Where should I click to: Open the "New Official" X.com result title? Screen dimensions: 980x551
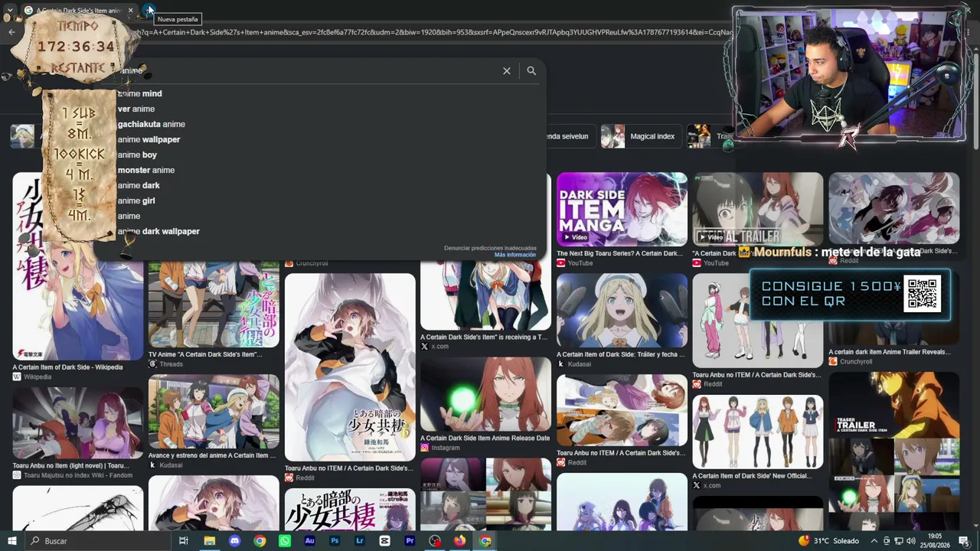[752, 476]
